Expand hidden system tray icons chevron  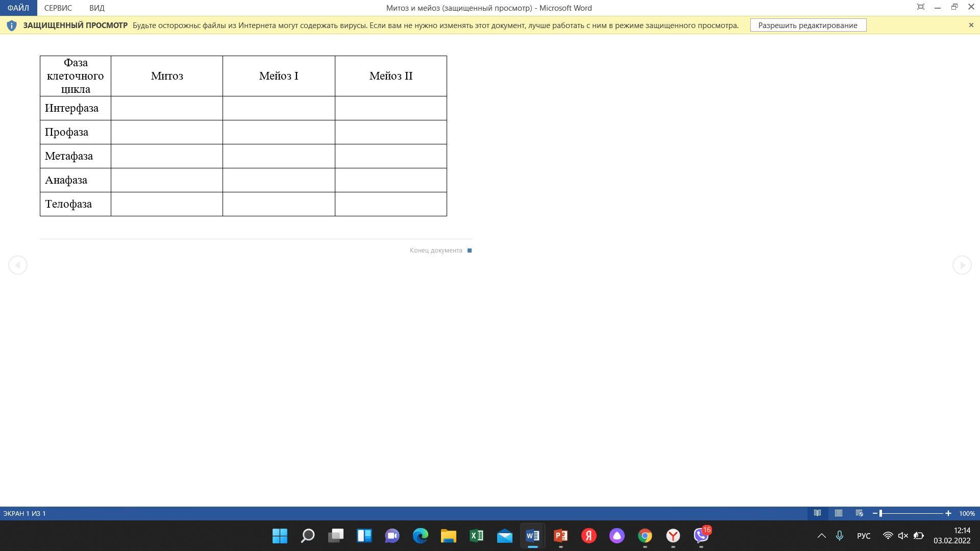[821, 536]
